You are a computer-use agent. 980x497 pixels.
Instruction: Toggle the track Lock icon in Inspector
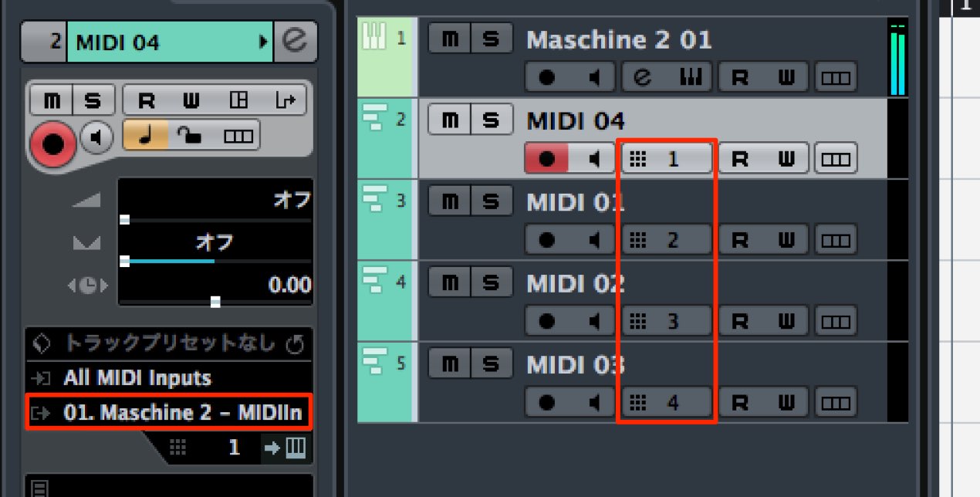coord(189,136)
